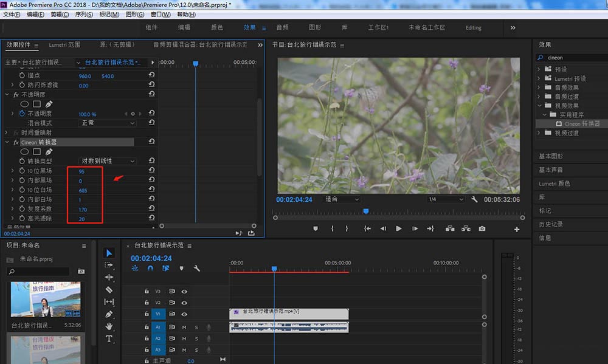
Task: Toggle lock on the V3 track
Action: click(x=147, y=291)
